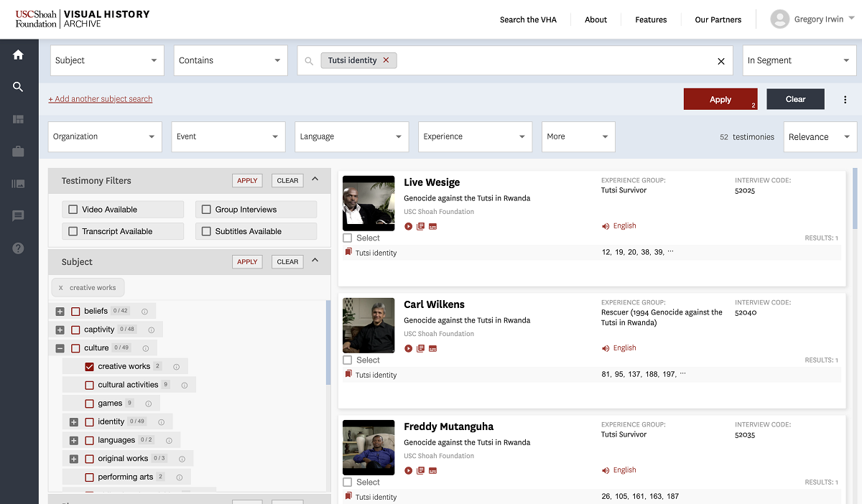The image size is (862, 504).
Task: Click info icon next to games
Action: [x=148, y=403]
